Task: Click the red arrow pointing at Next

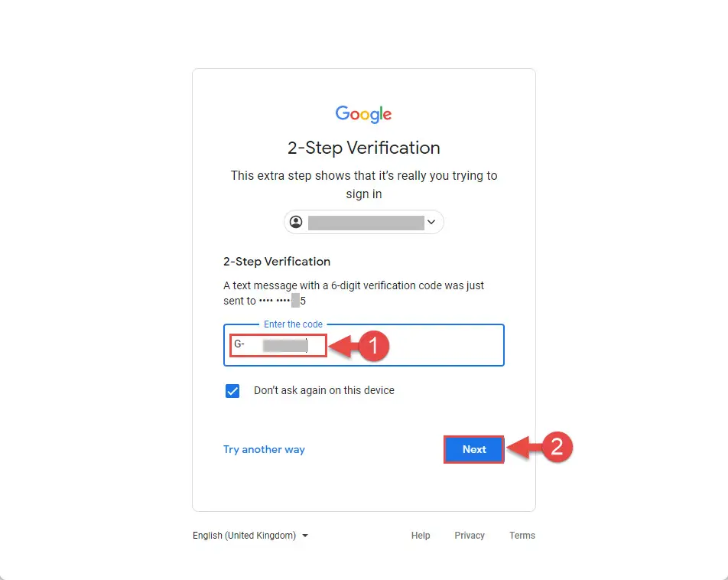Action: pyautogui.click(x=524, y=448)
